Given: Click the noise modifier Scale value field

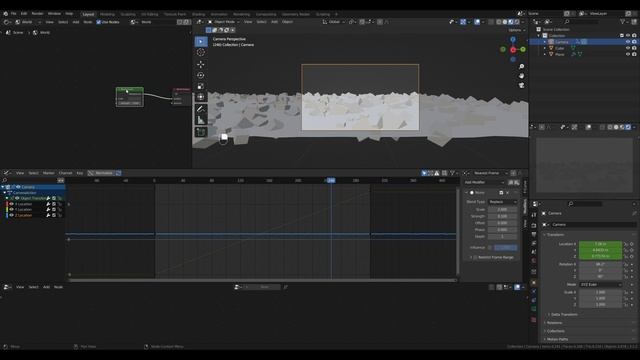Looking at the screenshot, I should [502, 209].
